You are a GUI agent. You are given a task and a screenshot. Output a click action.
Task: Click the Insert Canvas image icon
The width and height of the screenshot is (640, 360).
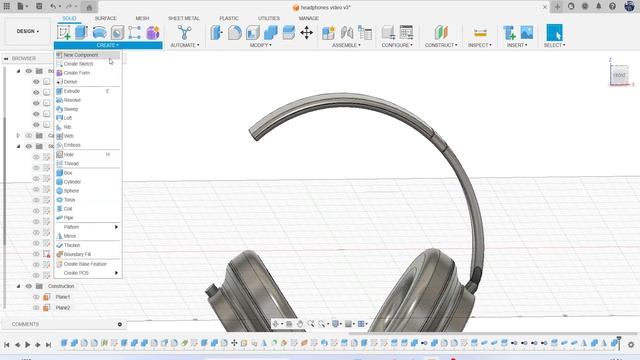[527, 32]
